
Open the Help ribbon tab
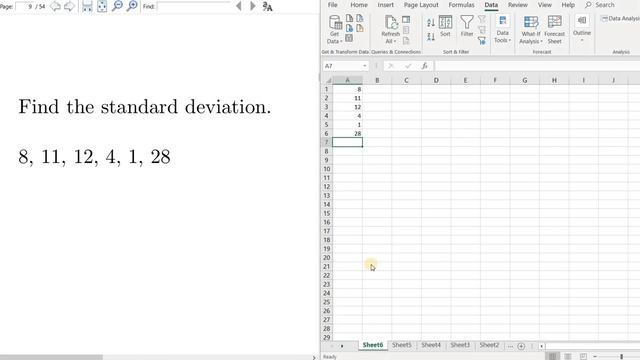point(568,5)
